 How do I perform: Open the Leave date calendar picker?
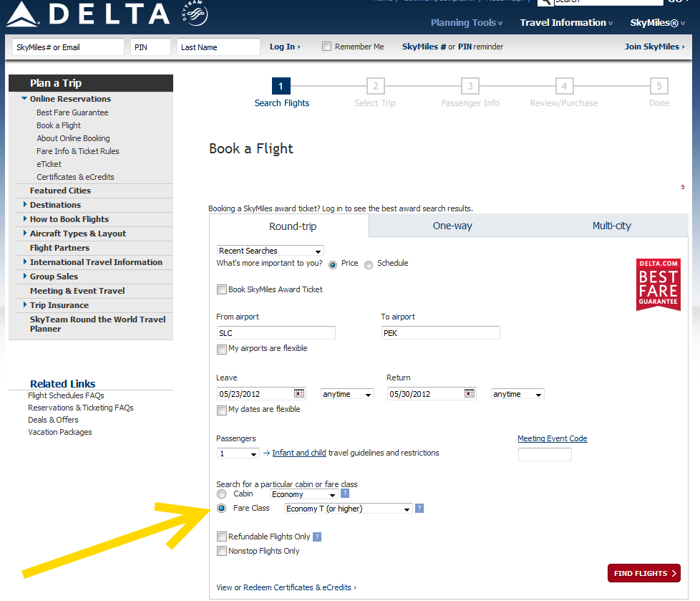coord(299,393)
